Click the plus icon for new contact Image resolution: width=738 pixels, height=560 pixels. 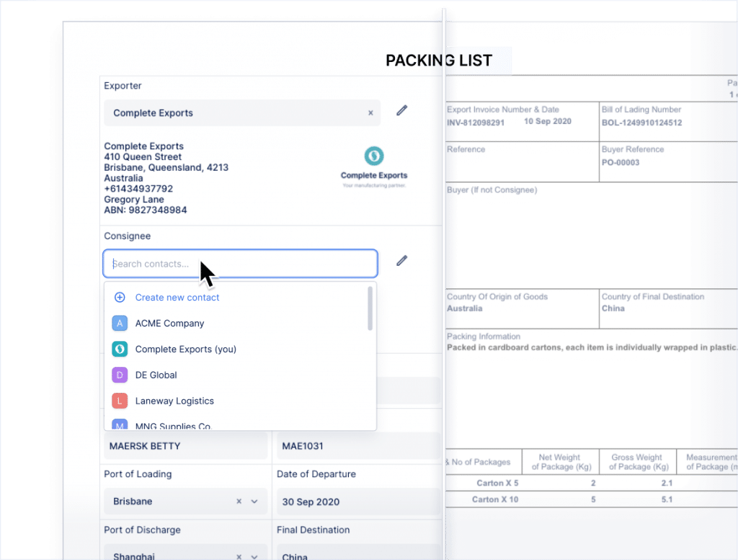[120, 298]
